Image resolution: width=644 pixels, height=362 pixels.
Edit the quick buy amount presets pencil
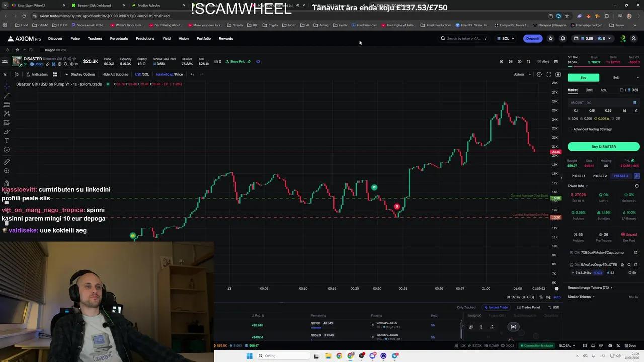[636, 110]
